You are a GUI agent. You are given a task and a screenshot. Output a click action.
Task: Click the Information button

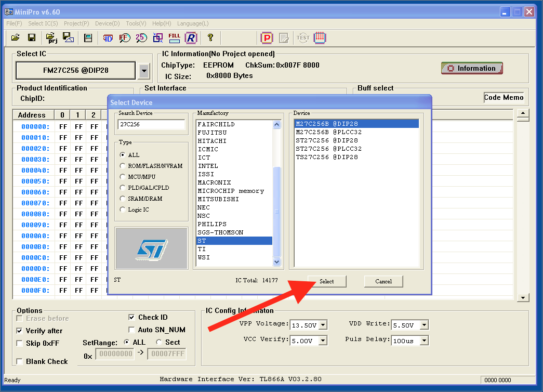click(x=471, y=68)
